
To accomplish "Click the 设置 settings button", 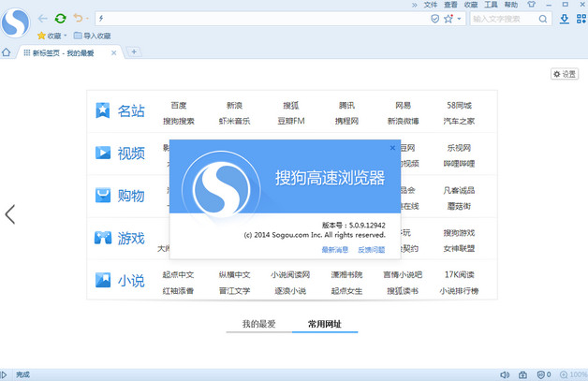I will (565, 74).
